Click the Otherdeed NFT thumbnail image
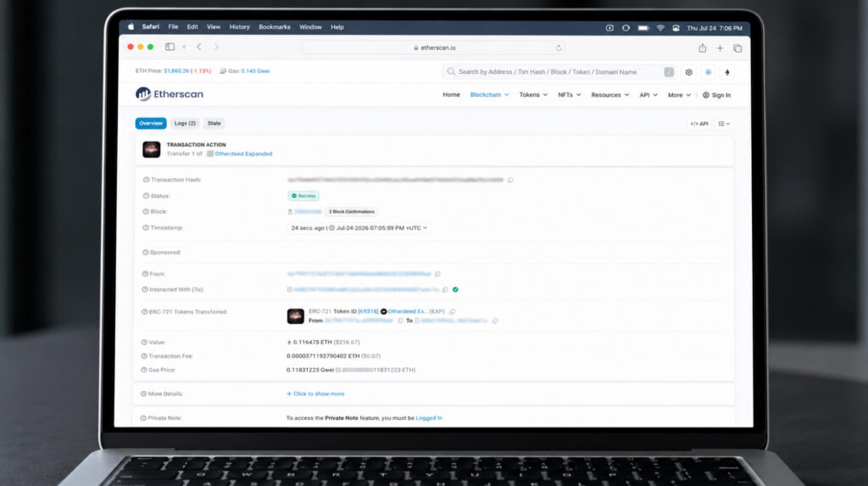Image resolution: width=868 pixels, height=486 pixels. (x=296, y=316)
